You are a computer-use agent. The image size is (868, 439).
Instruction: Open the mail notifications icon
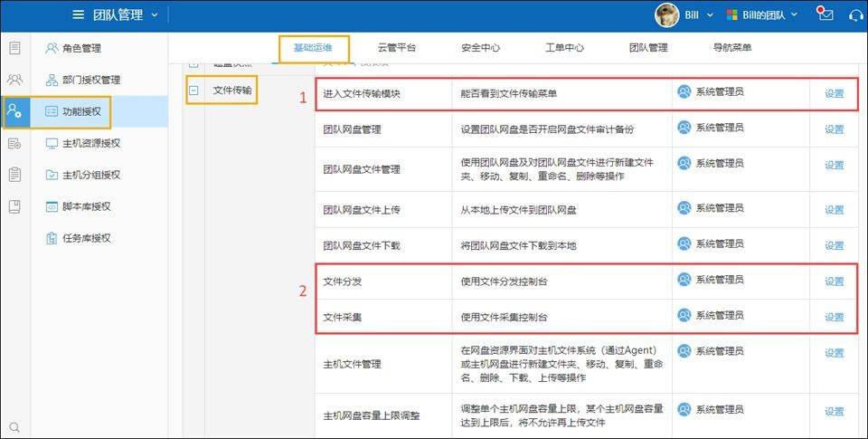[826, 14]
